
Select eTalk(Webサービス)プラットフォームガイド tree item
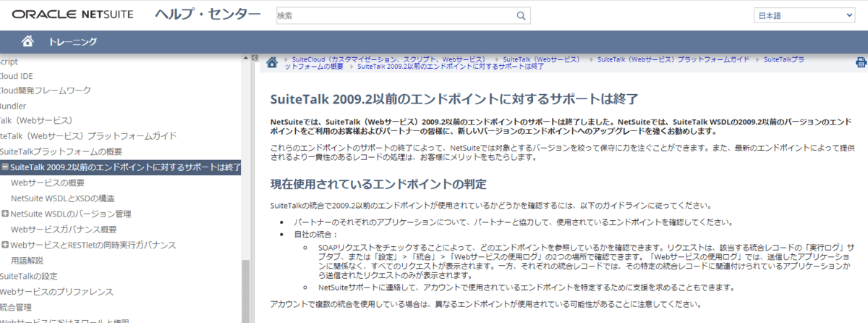point(88,136)
